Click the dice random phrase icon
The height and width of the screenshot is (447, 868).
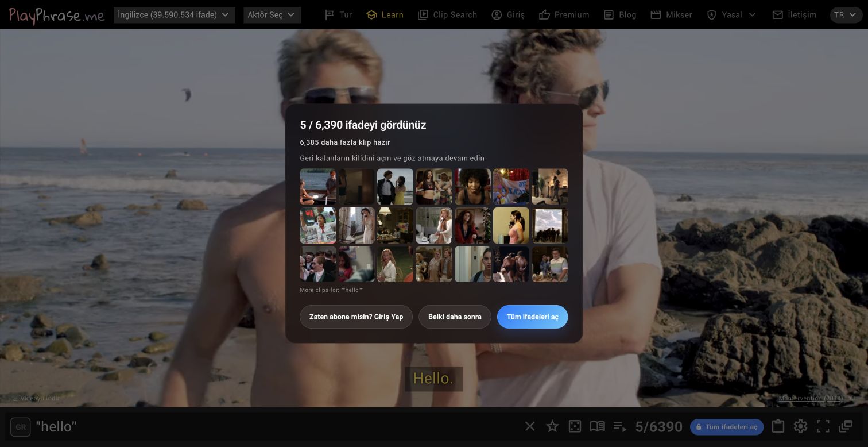tap(575, 426)
